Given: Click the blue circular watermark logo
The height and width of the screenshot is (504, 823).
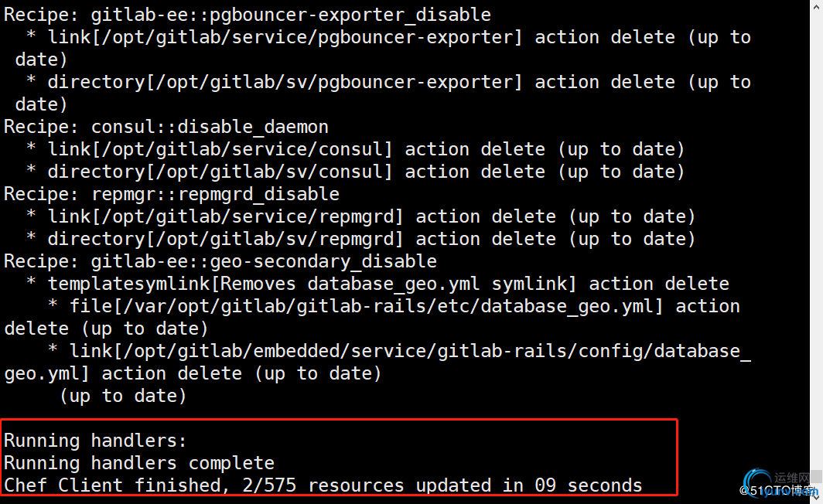Looking at the screenshot, I should tap(757, 482).
